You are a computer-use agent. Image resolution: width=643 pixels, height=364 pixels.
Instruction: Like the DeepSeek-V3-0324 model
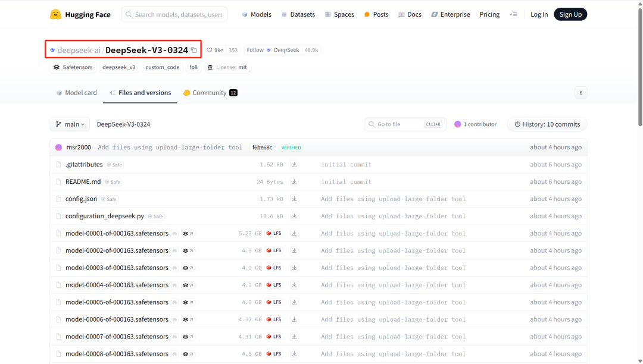[x=214, y=51]
